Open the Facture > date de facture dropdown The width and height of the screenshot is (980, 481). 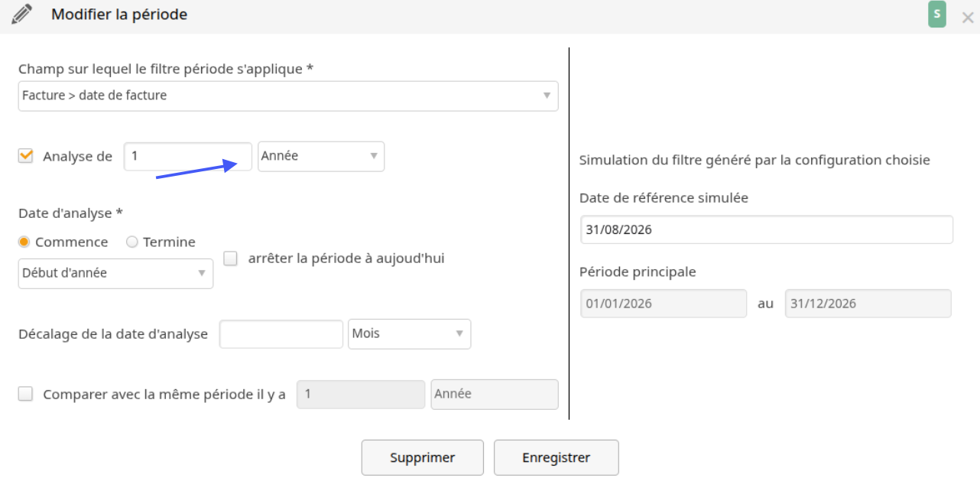288,96
